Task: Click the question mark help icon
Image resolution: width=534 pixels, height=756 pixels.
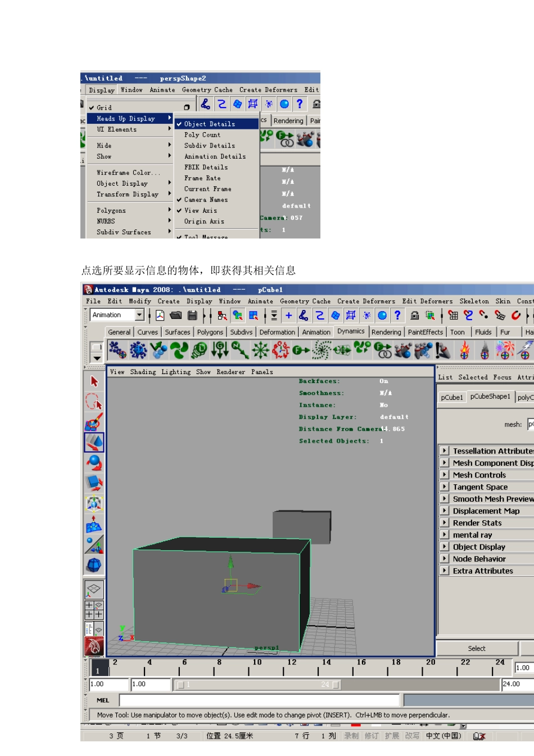Action: [x=397, y=316]
